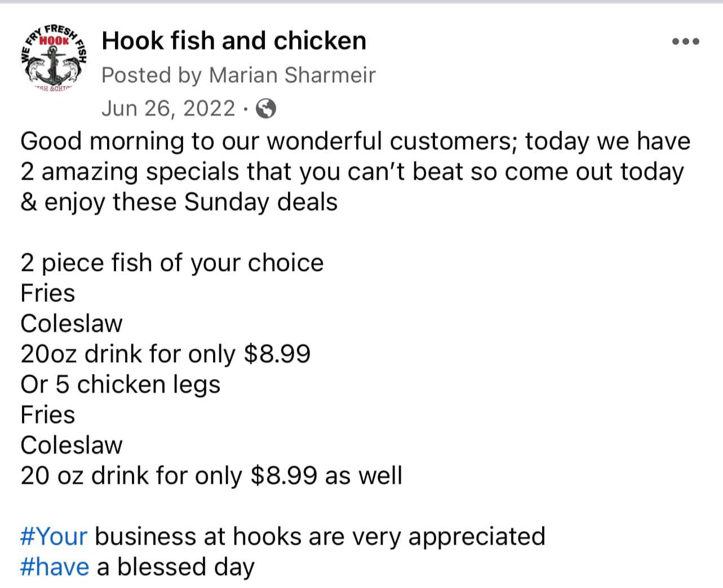Follow the #have hashtag link
The height and width of the screenshot is (588, 723).
(x=54, y=567)
